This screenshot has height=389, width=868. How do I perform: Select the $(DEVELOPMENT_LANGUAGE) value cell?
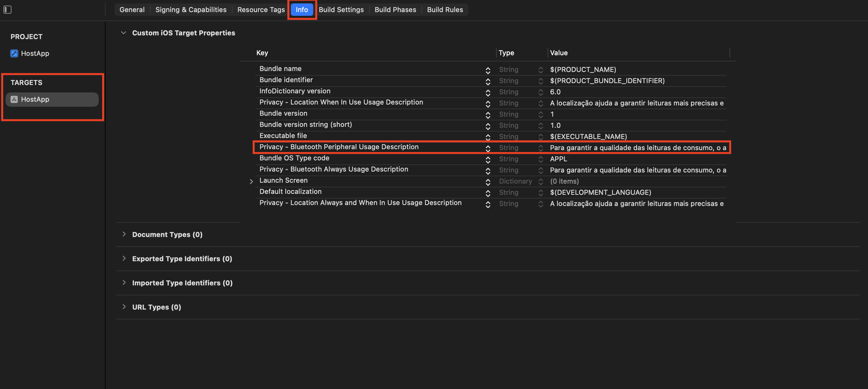click(600, 192)
